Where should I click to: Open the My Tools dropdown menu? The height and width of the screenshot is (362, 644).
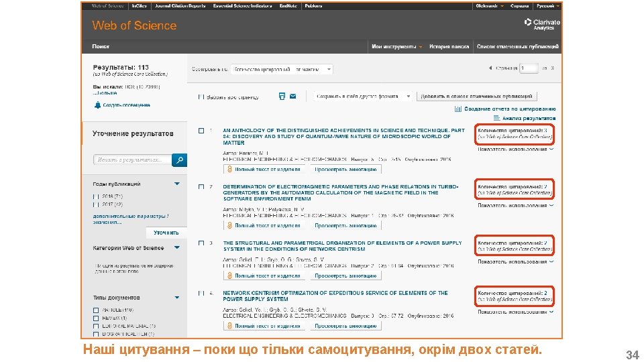396,47
